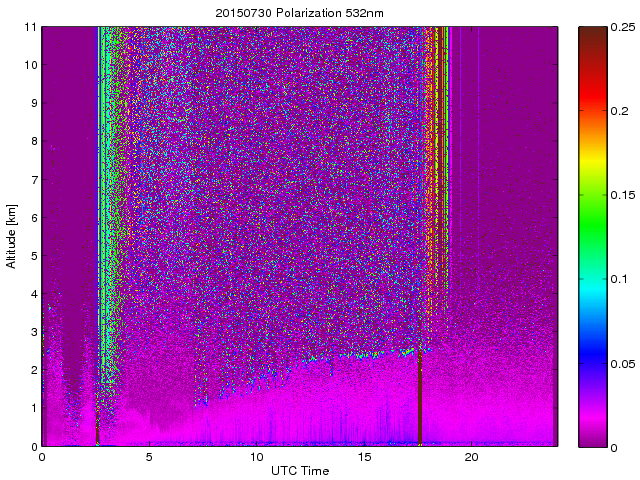
Task: Click the x-axis tick label '5'
Action: pos(149,457)
